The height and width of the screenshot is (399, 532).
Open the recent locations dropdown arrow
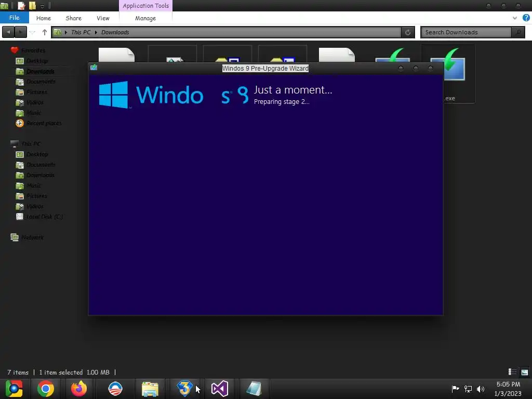tap(33, 32)
